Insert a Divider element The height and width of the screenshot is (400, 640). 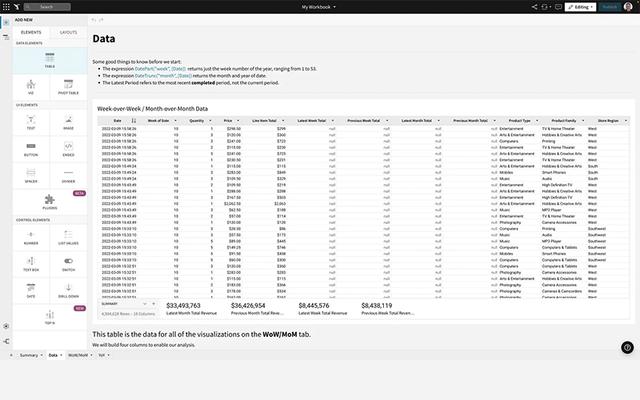[68, 177]
